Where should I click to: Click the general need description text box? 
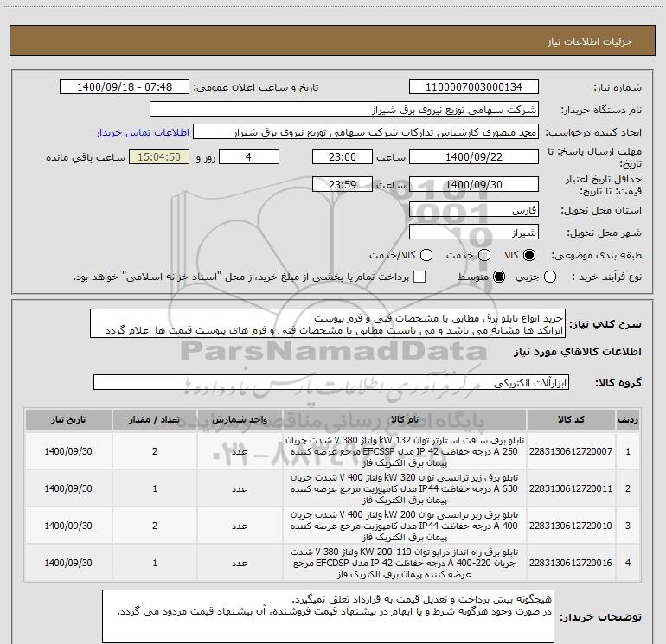[328, 324]
